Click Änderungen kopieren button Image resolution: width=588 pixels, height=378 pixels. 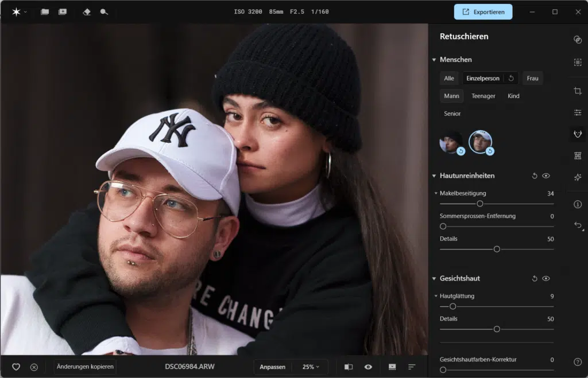[85, 367]
